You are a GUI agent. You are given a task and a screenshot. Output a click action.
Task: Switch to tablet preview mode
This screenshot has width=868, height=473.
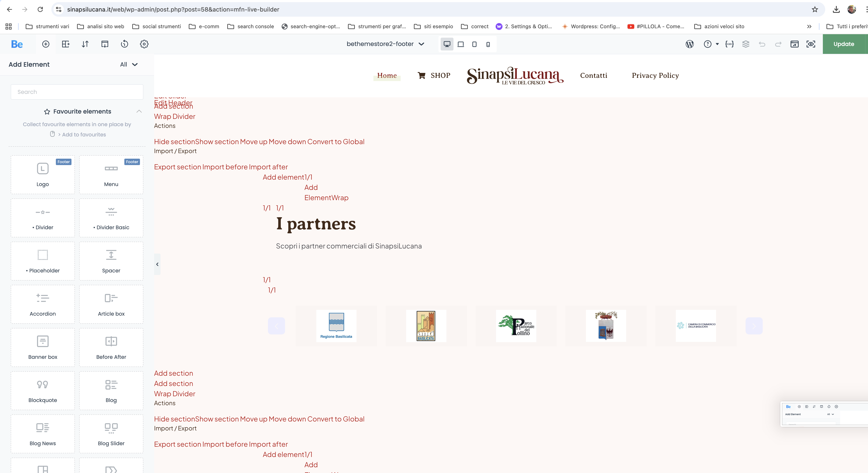coord(474,44)
